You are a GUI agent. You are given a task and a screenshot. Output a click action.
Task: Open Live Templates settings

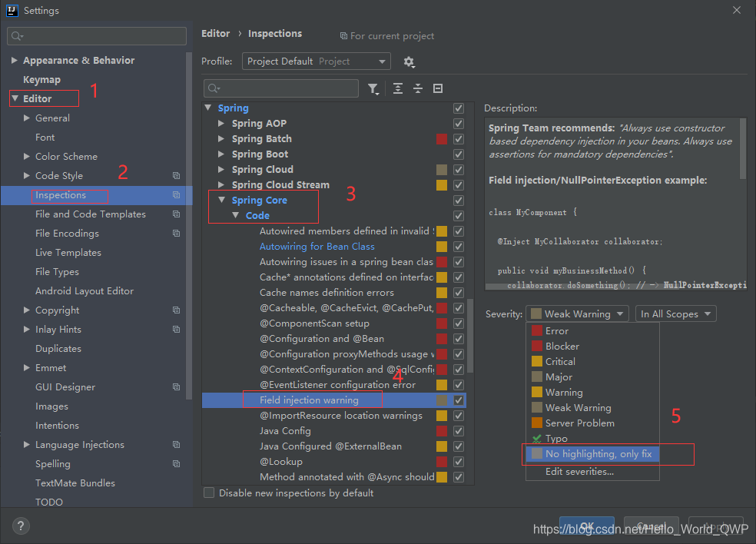click(x=68, y=253)
